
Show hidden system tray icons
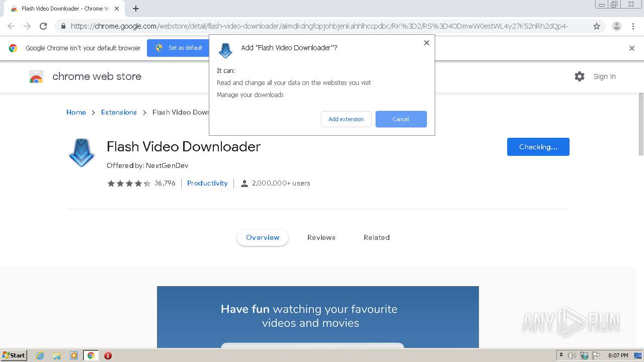(x=561, y=355)
